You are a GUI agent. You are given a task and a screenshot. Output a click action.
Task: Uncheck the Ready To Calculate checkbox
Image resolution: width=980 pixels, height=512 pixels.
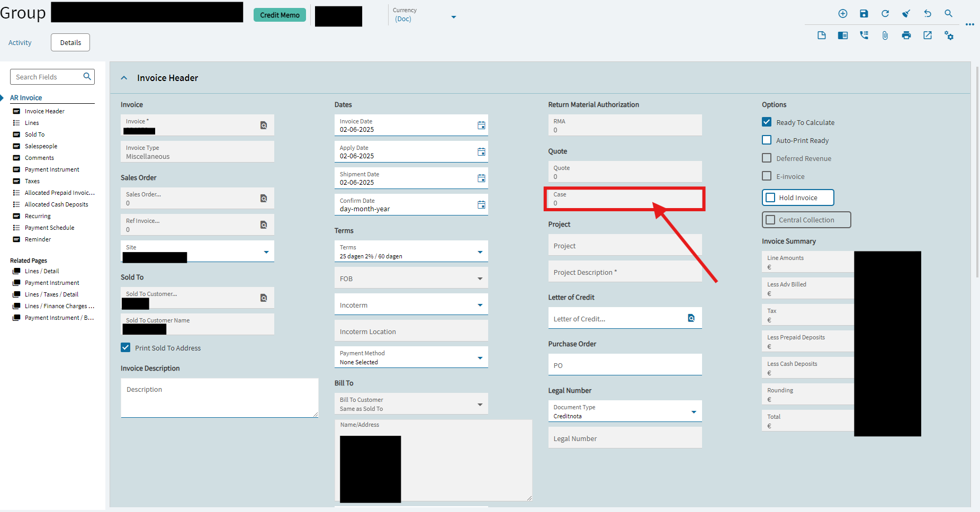[766, 122]
